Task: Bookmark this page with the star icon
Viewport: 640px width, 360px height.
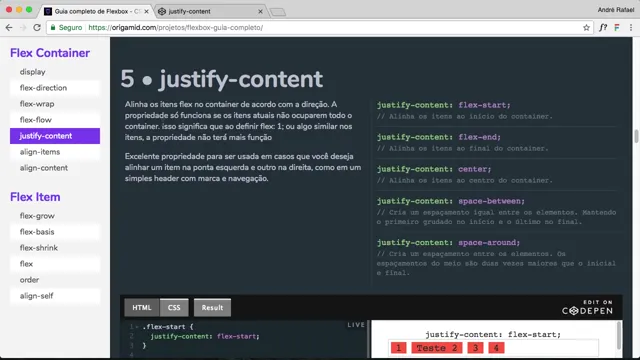Action: point(586,27)
